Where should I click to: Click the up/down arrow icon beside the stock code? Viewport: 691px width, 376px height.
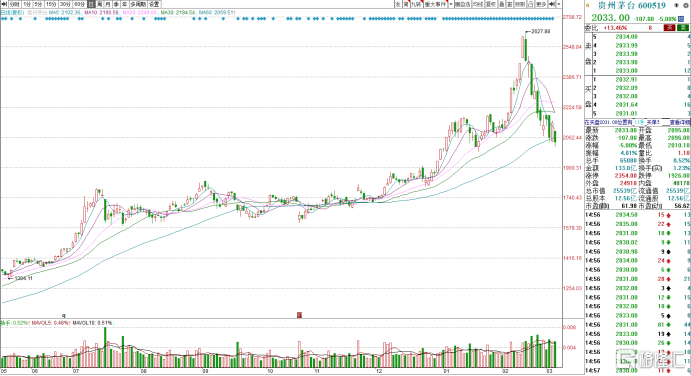coord(676,5)
